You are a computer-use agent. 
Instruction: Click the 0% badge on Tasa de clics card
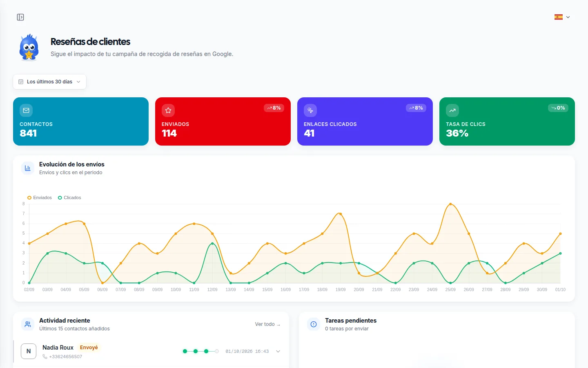(x=558, y=108)
